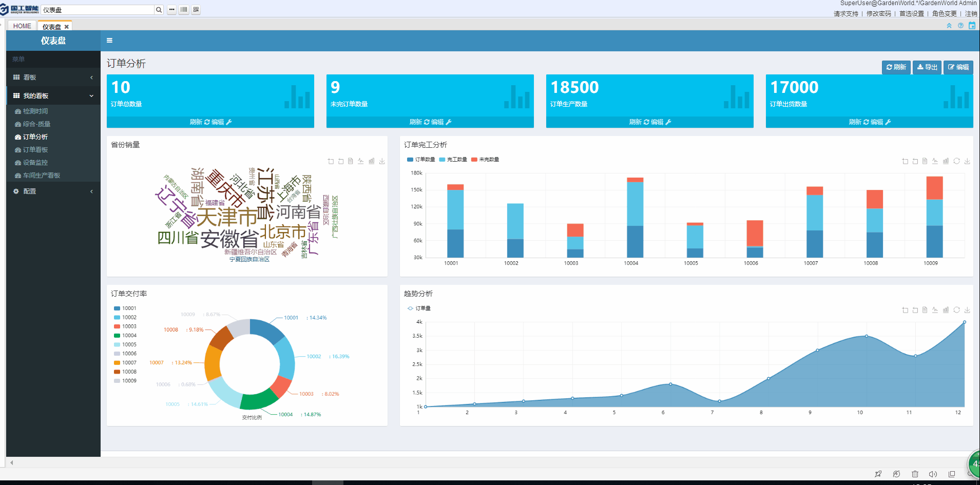This screenshot has width=980, height=485.
Task: Open data view icon in 省份销量 chart
Action: (x=351, y=161)
